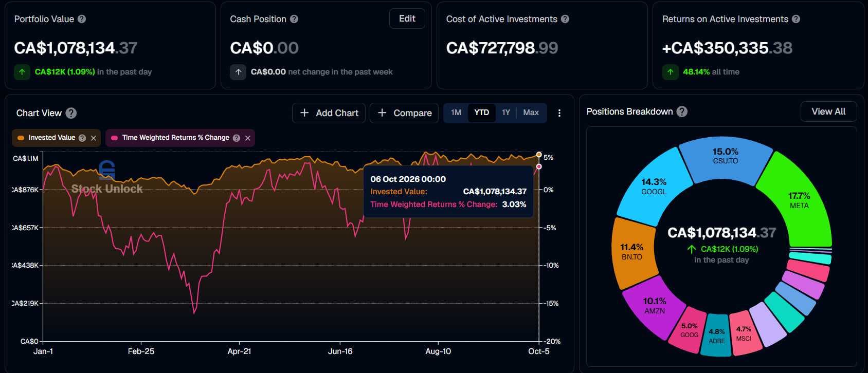Click the Apr-21 x-axis date label
Viewport: 868px width, 373px height.
point(240,351)
